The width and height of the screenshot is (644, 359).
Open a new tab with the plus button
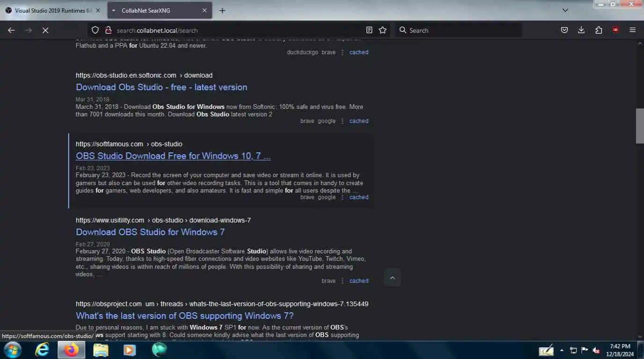pos(222,10)
